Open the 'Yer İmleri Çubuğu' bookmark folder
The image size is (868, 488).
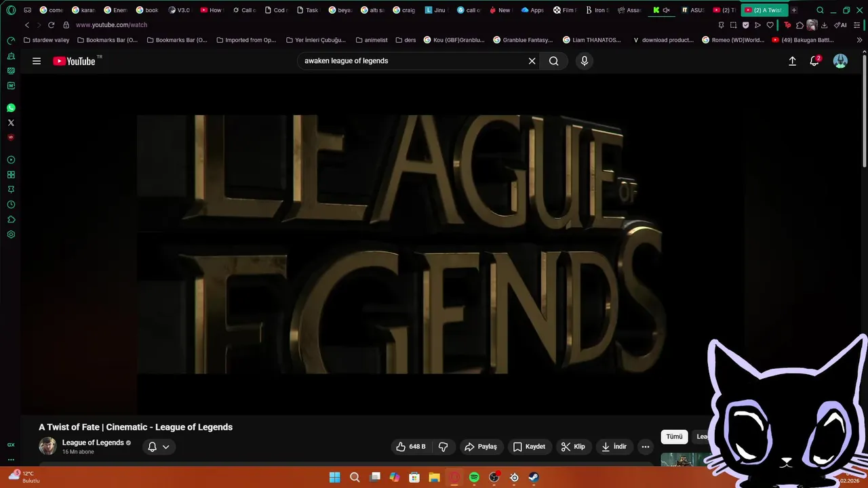coord(316,40)
